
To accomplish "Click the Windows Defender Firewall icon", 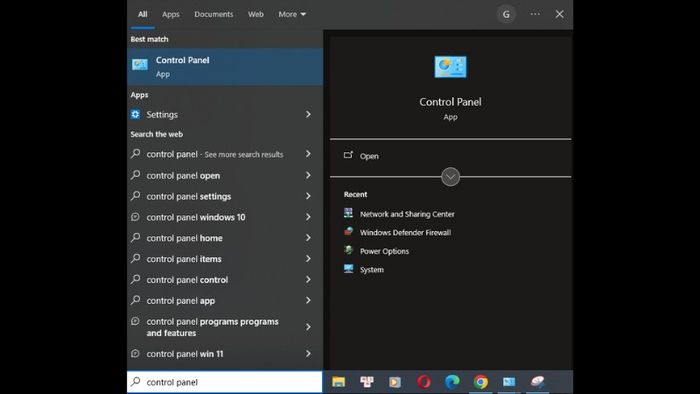I will click(349, 232).
